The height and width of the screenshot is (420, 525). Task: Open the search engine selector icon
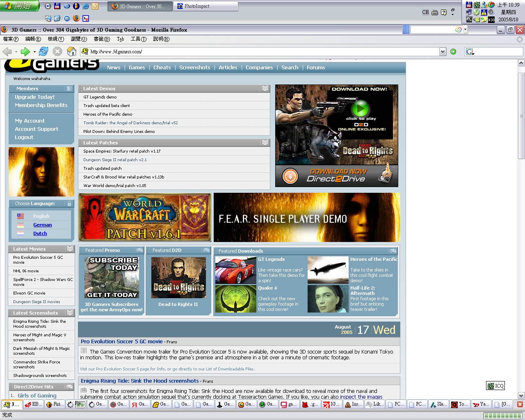(x=470, y=52)
